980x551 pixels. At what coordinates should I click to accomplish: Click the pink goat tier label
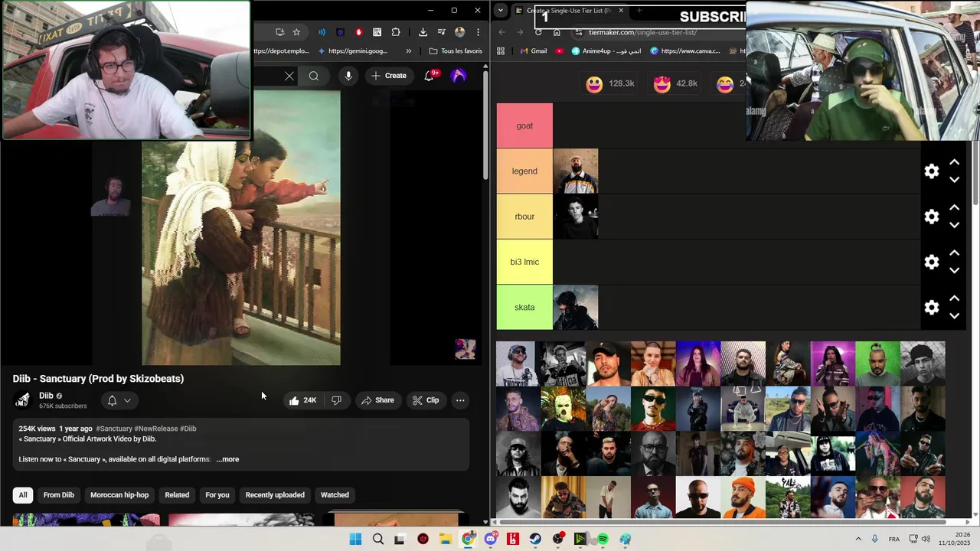pyautogui.click(x=524, y=126)
